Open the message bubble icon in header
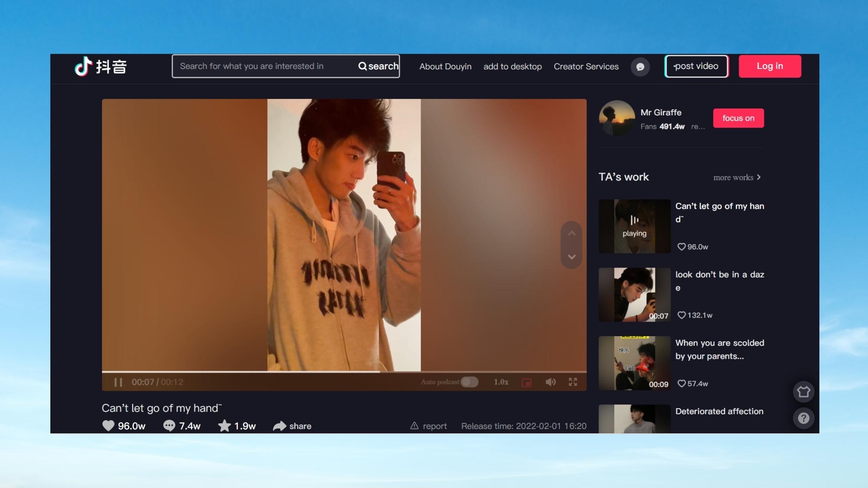 click(641, 67)
